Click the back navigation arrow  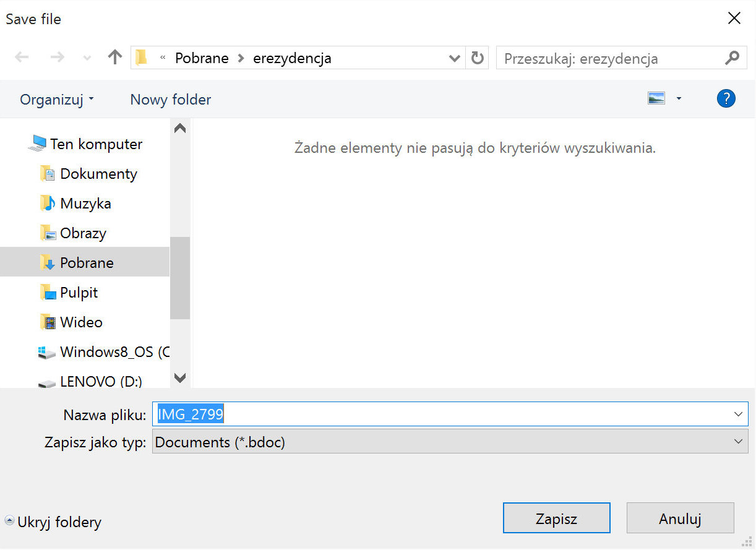click(22, 58)
